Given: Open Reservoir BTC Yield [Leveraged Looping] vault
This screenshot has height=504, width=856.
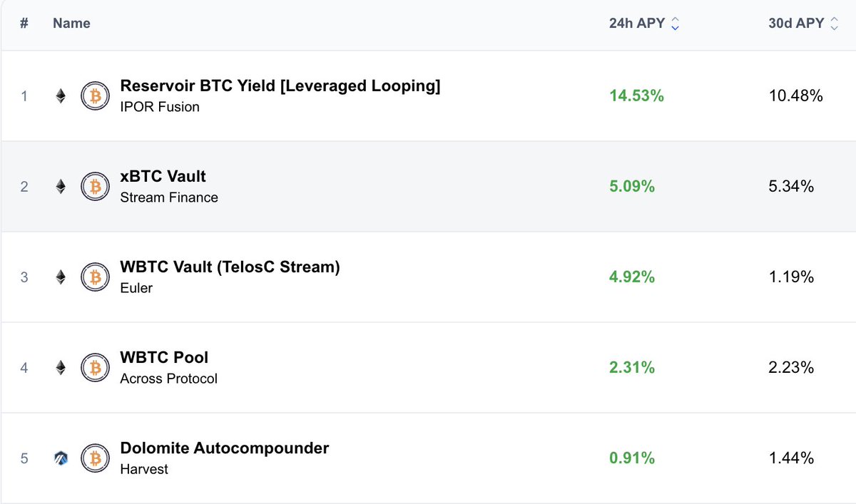Looking at the screenshot, I should (280, 86).
